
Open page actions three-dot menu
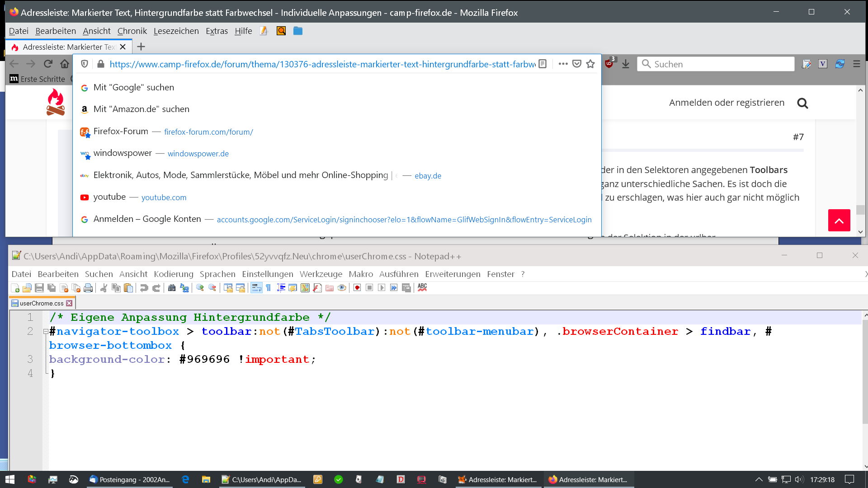(x=563, y=64)
